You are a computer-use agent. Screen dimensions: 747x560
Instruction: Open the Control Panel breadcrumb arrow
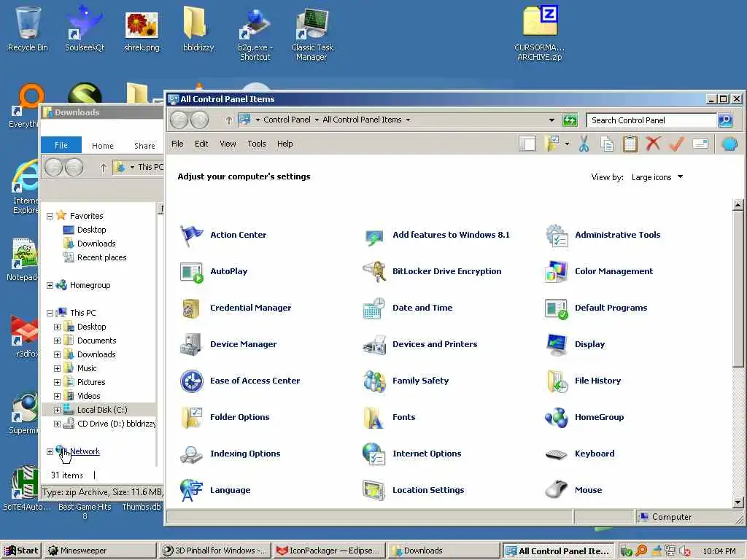[317, 120]
